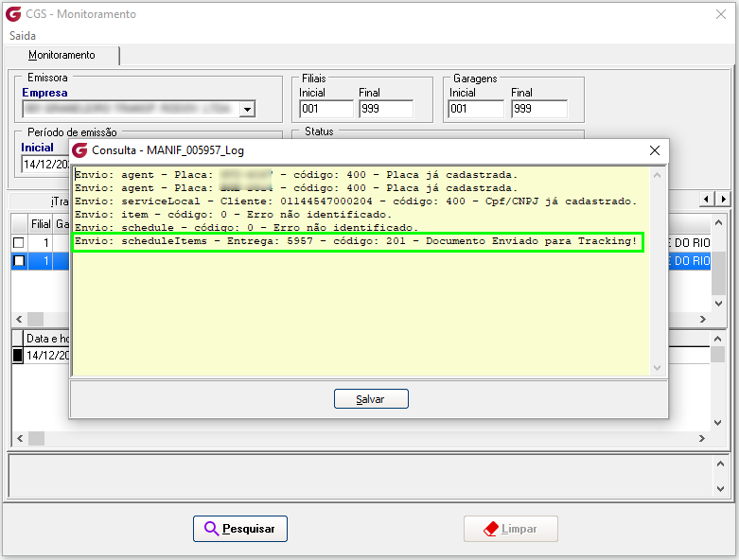
Task: Click the CGS logo in Consulta dialog title
Action: [x=79, y=150]
